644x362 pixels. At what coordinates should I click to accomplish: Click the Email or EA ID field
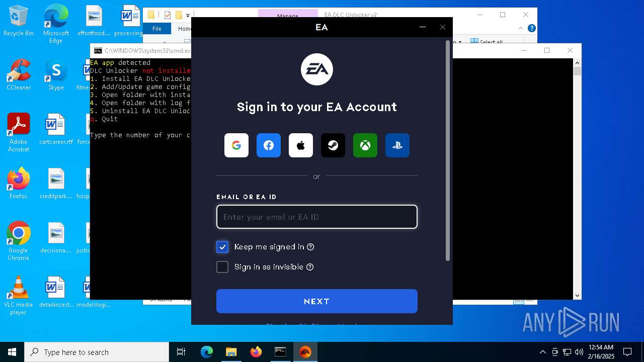click(317, 217)
